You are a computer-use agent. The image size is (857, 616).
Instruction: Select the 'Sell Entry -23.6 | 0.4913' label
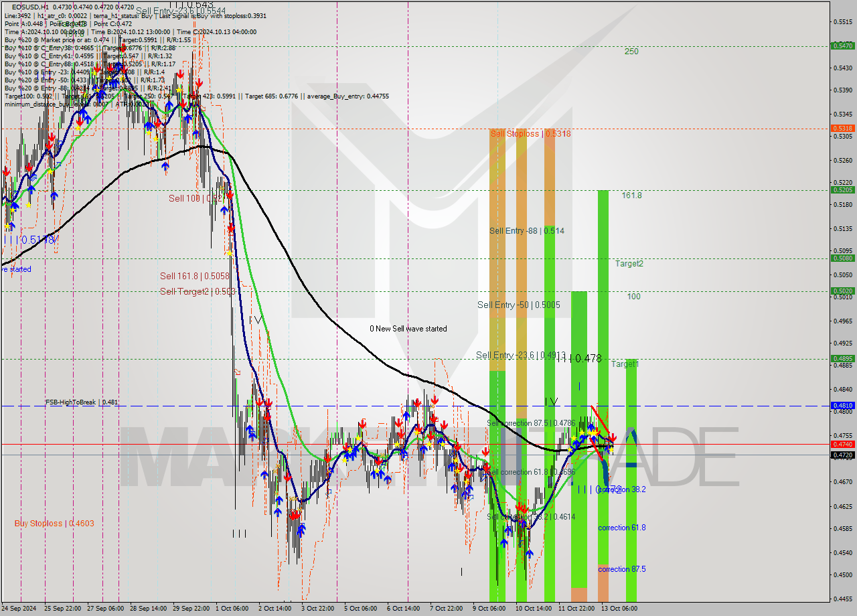coord(521,356)
